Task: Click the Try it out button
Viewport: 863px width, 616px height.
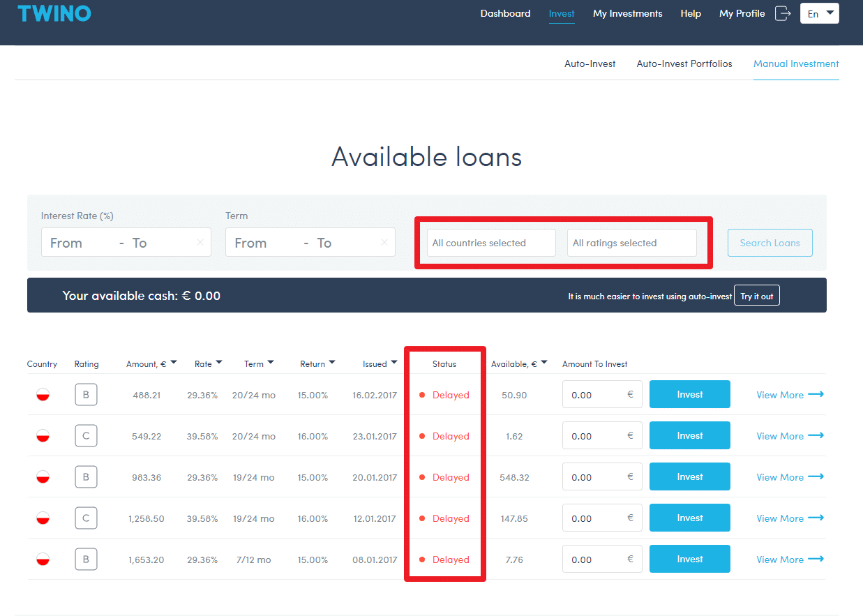Action: 757,296
